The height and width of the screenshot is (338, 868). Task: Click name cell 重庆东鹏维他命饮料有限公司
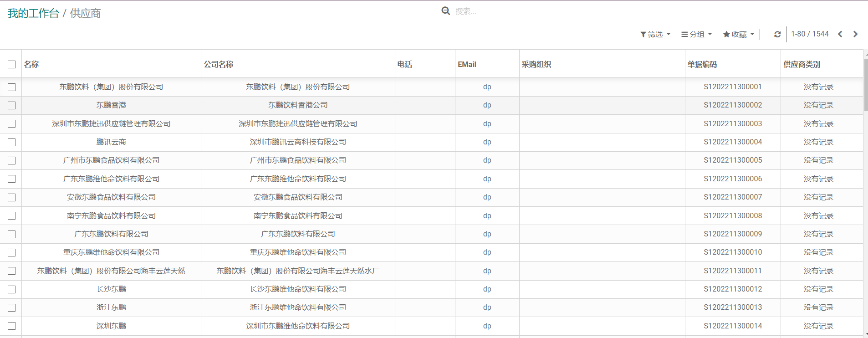point(111,252)
